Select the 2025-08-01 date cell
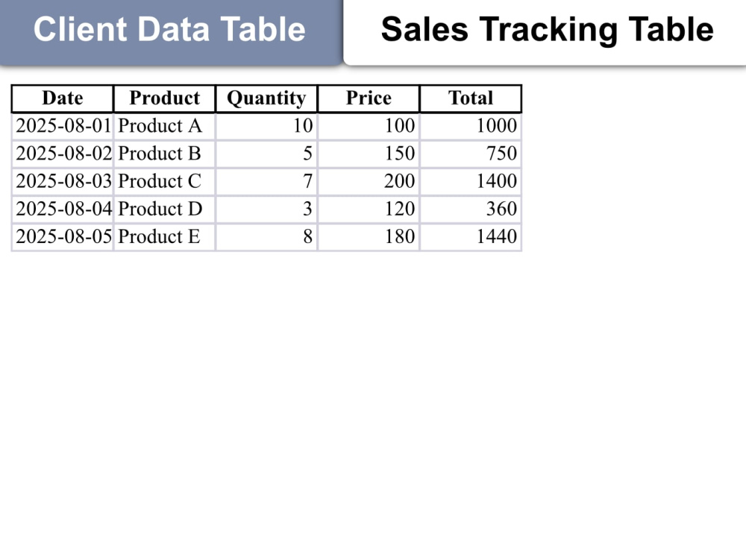This screenshot has height=560, width=746. pos(63,126)
